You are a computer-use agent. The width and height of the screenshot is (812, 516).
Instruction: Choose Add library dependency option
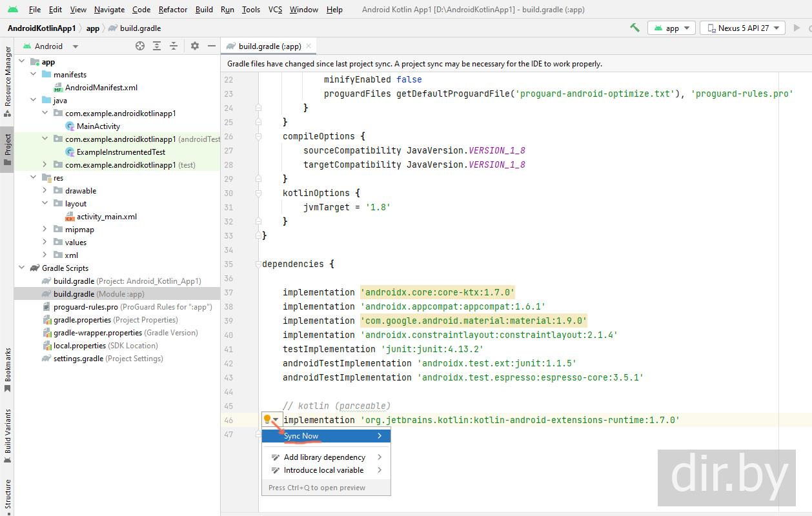[324, 457]
